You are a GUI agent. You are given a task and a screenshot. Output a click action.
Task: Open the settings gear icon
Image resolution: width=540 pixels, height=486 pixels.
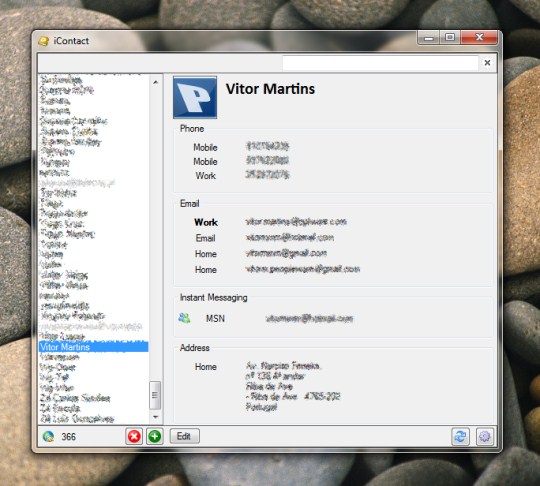tap(485, 436)
